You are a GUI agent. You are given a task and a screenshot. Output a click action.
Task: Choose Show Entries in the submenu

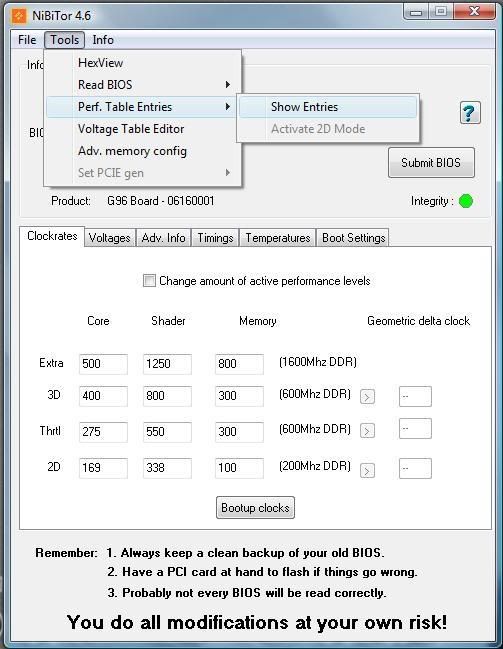tap(328, 107)
